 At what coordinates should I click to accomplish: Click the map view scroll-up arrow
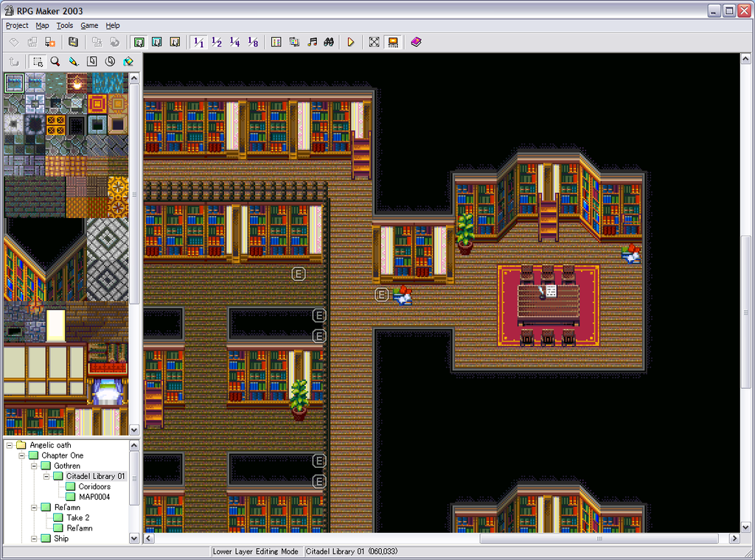point(745,59)
